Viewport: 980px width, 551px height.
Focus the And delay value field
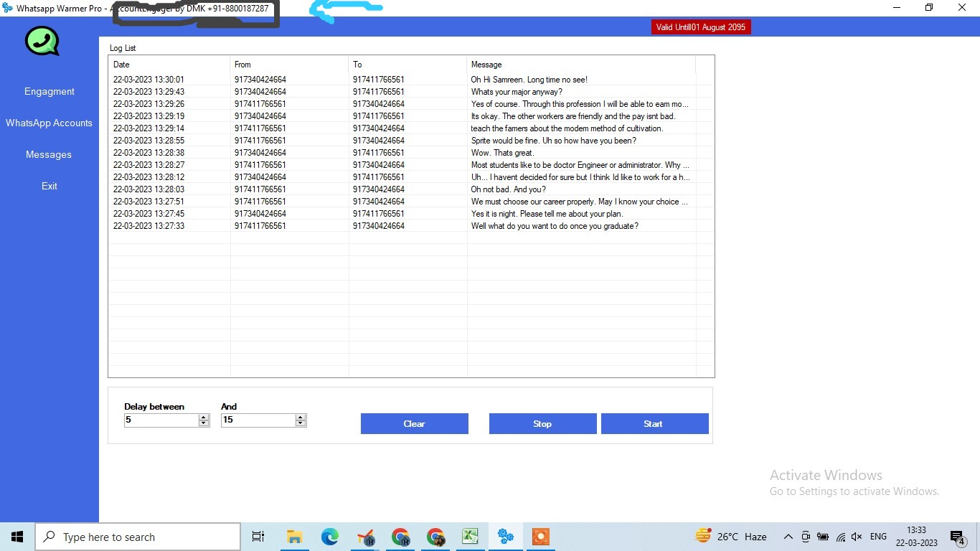tap(258, 420)
